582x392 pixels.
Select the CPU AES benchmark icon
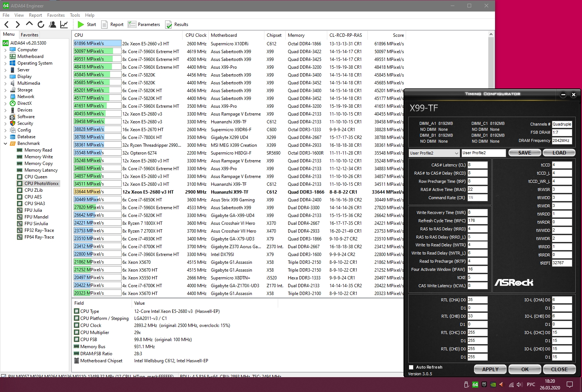[20, 197]
